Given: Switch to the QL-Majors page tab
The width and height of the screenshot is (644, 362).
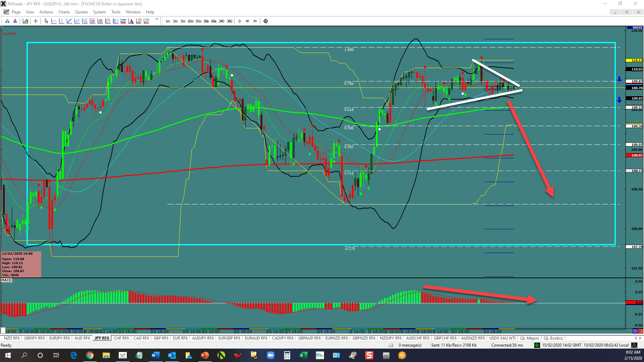Looking at the screenshot, I should click(x=529, y=338).
